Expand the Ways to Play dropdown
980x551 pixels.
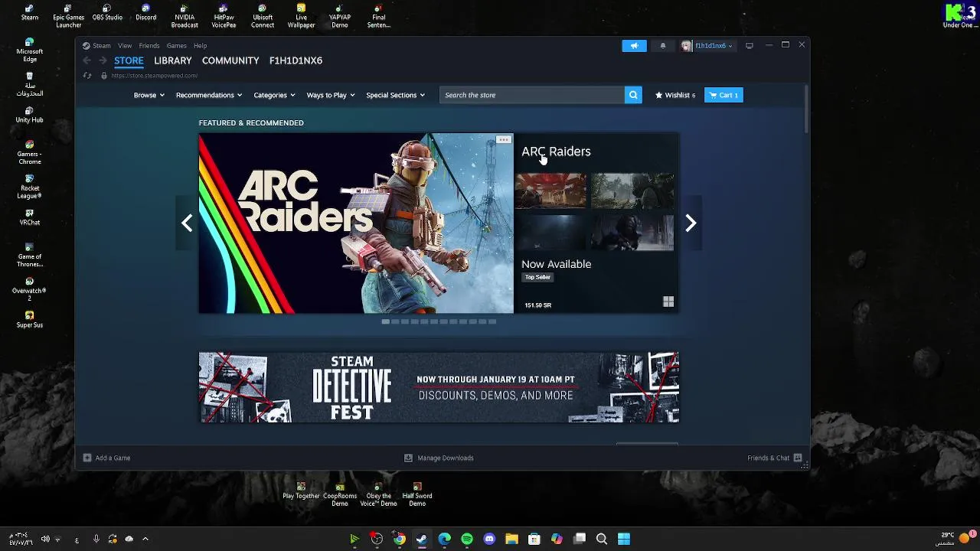(x=331, y=95)
